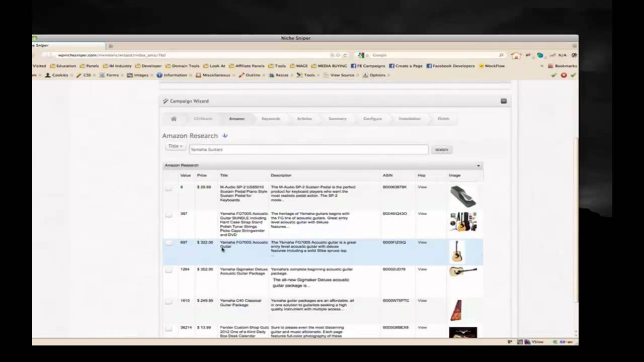Go to the Configure wizard step

(372, 119)
